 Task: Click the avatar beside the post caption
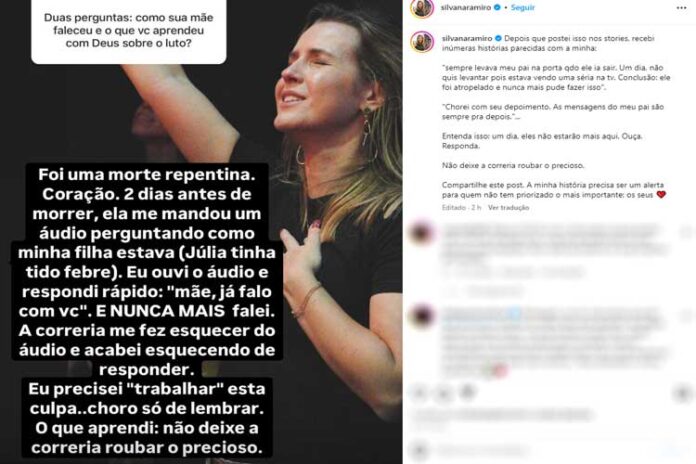click(422, 42)
